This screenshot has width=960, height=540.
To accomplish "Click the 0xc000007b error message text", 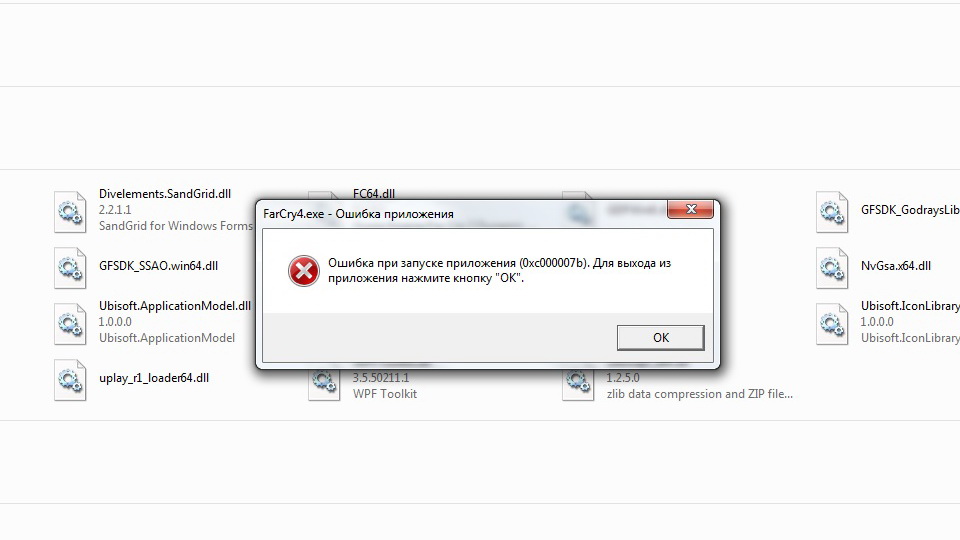I will (499, 270).
